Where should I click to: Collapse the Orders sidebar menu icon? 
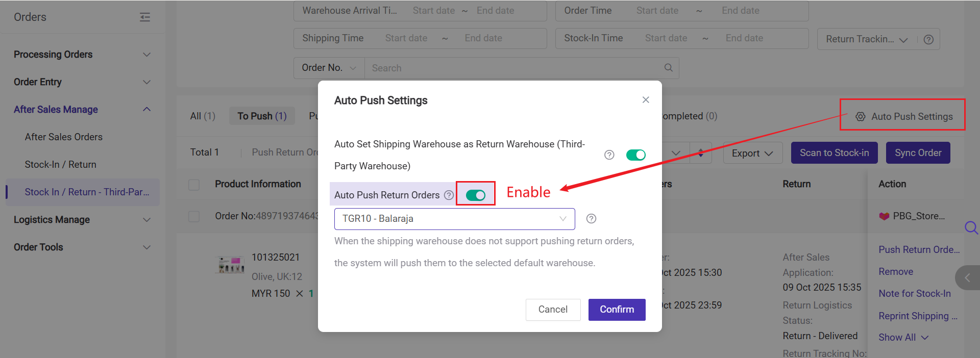pos(145,17)
